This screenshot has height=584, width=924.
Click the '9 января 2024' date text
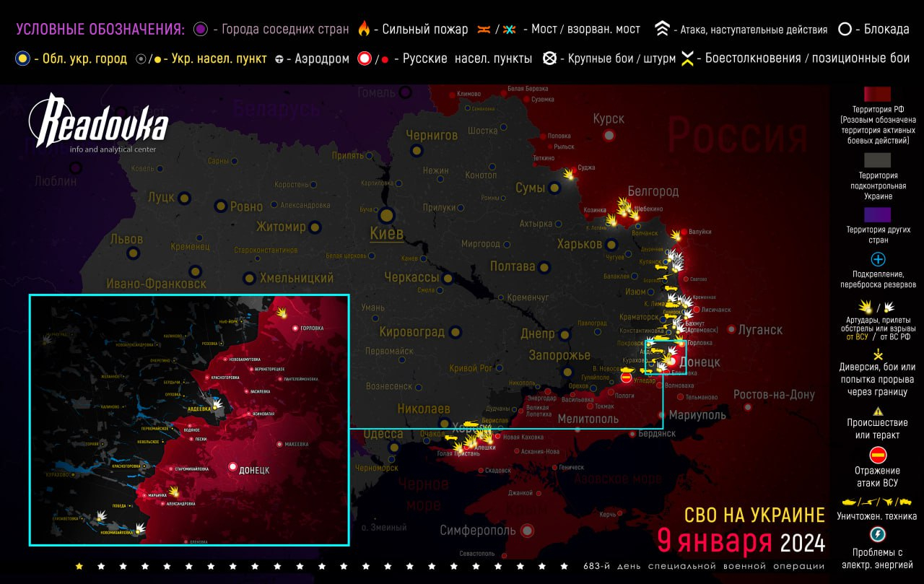pos(741,540)
